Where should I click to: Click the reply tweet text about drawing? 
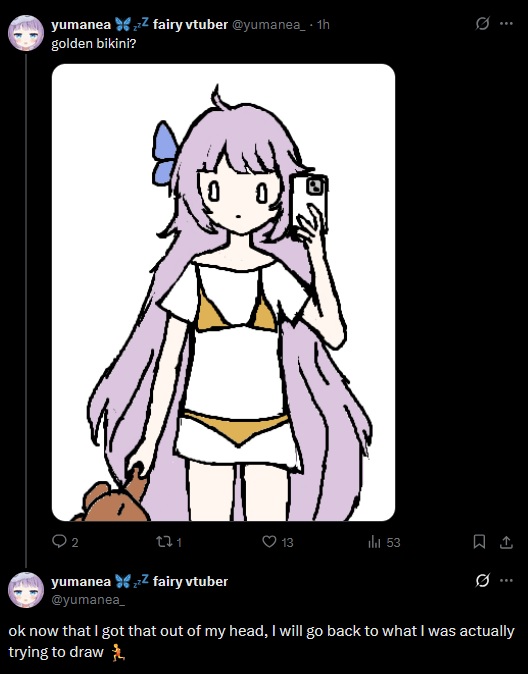(261, 642)
